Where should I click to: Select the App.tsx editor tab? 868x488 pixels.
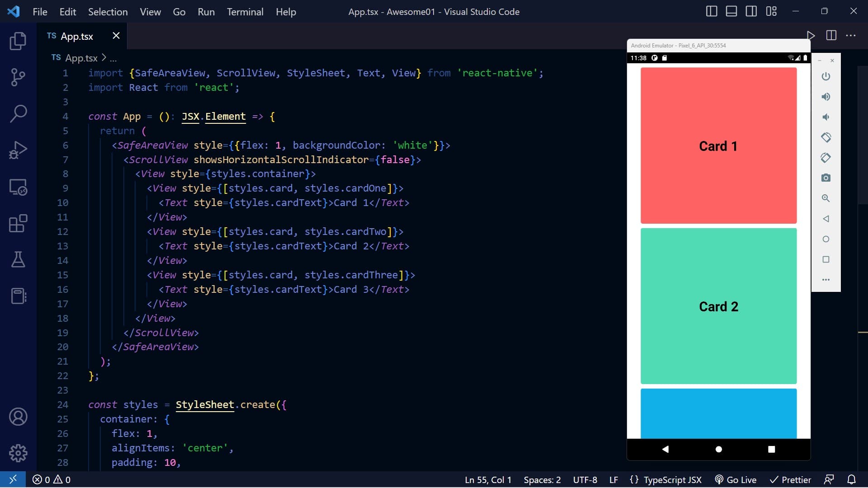click(76, 36)
